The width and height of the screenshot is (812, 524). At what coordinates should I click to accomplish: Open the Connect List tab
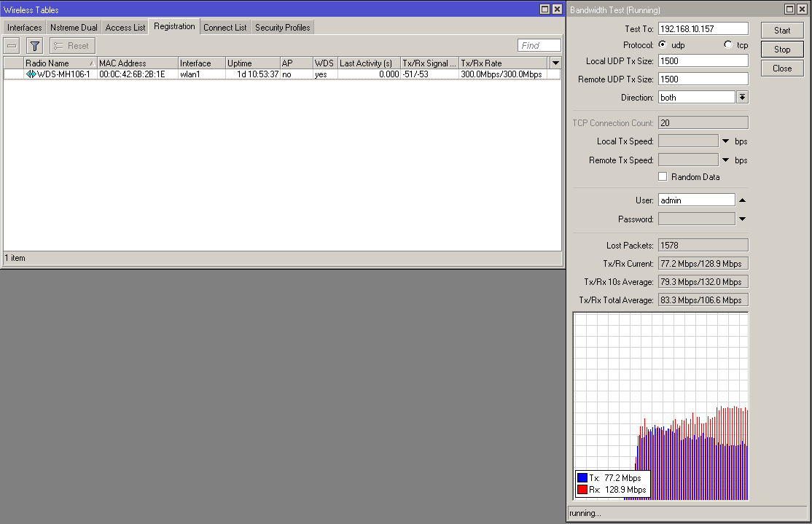(225, 28)
